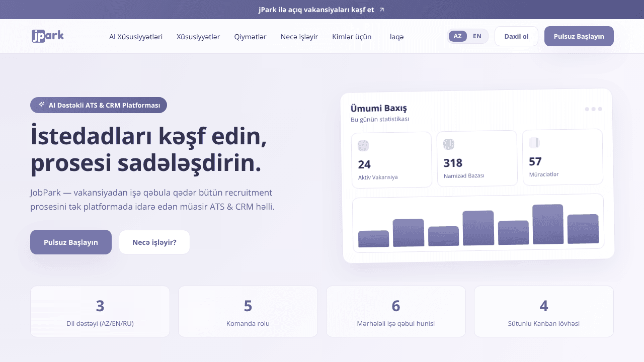
Task: Click the jPark logo in header
Action: (47, 36)
